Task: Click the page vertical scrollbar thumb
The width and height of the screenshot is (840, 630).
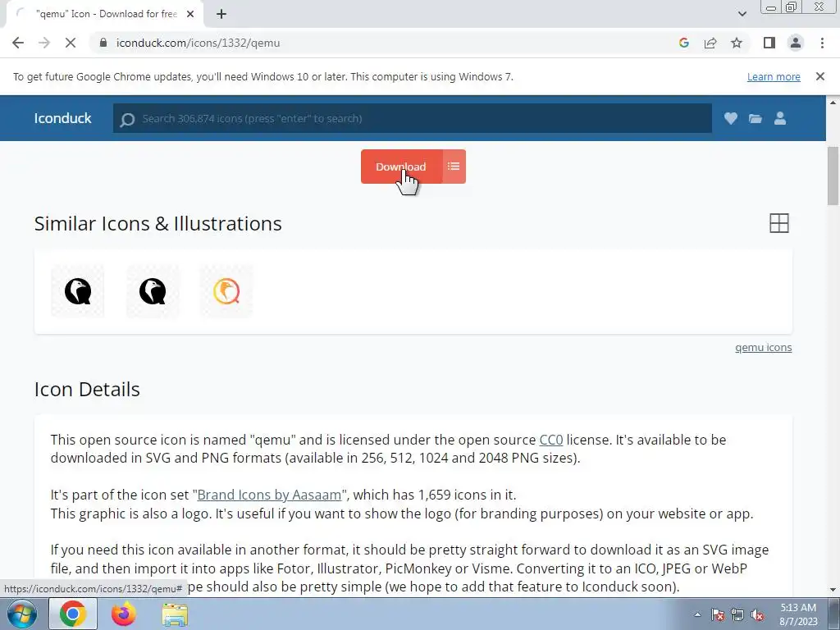Action: click(x=833, y=176)
